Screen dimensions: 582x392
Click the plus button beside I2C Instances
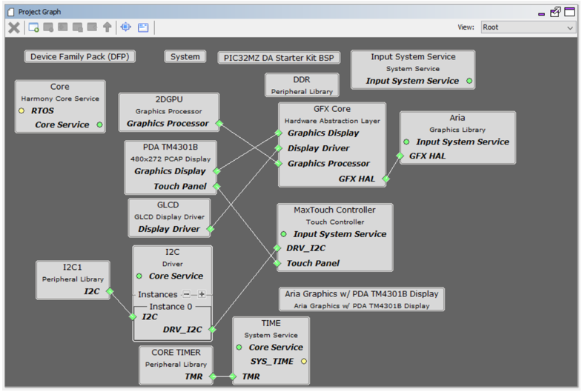click(x=202, y=294)
